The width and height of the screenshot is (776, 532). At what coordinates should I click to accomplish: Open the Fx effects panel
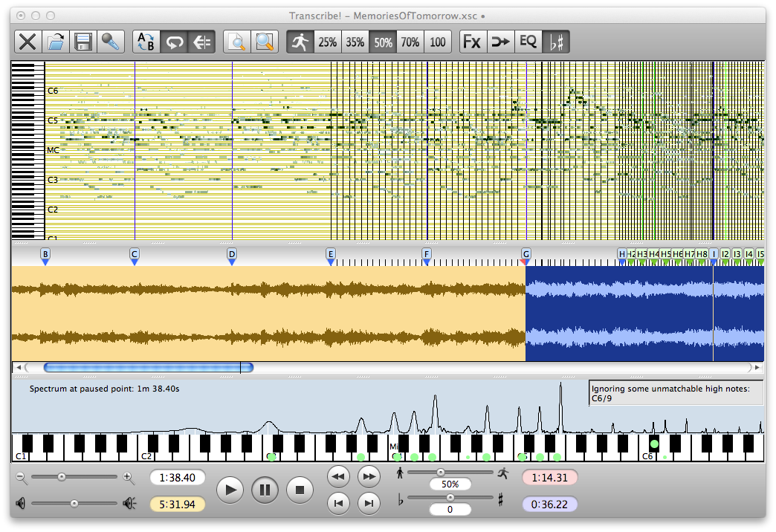[471, 42]
